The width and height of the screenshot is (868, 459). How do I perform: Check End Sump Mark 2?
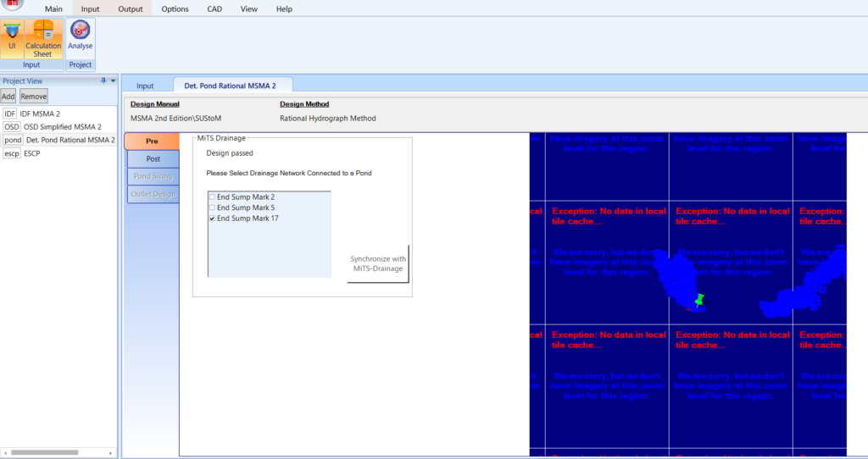[212, 196]
